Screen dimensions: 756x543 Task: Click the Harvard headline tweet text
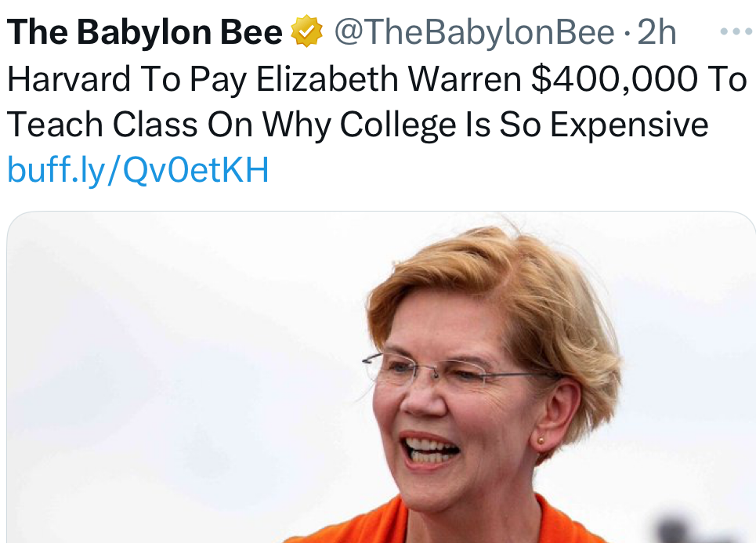tap(376, 102)
